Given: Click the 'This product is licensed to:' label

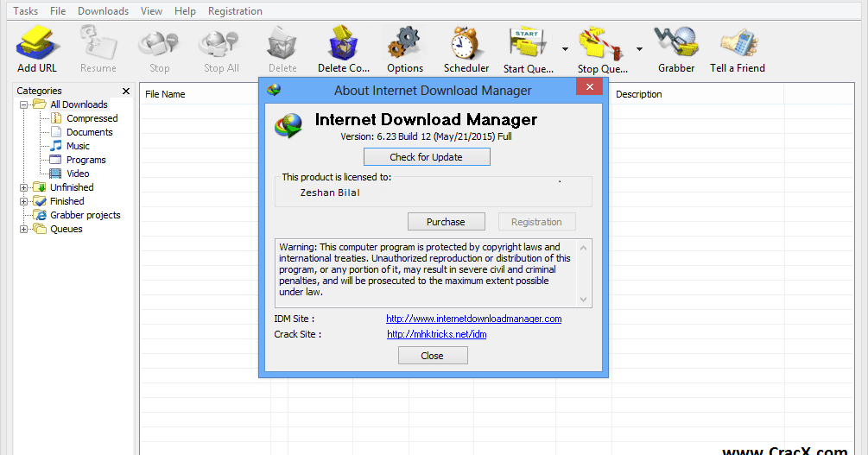Looking at the screenshot, I should click(x=337, y=177).
